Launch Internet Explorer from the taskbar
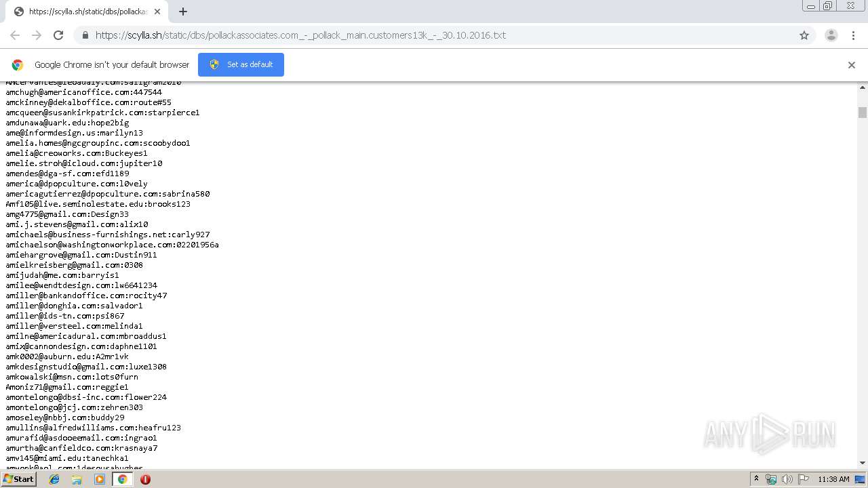Screen dimensions: 868x488 click(x=54, y=479)
